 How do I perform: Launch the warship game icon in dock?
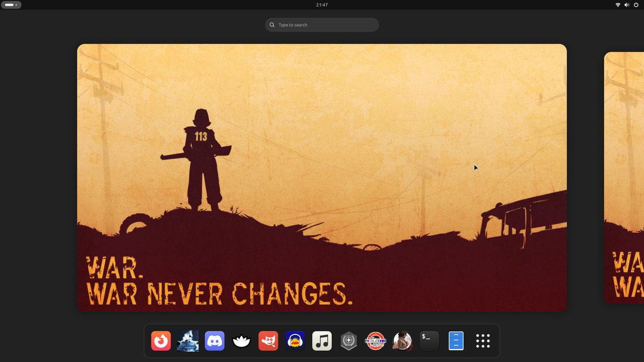tap(188, 341)
